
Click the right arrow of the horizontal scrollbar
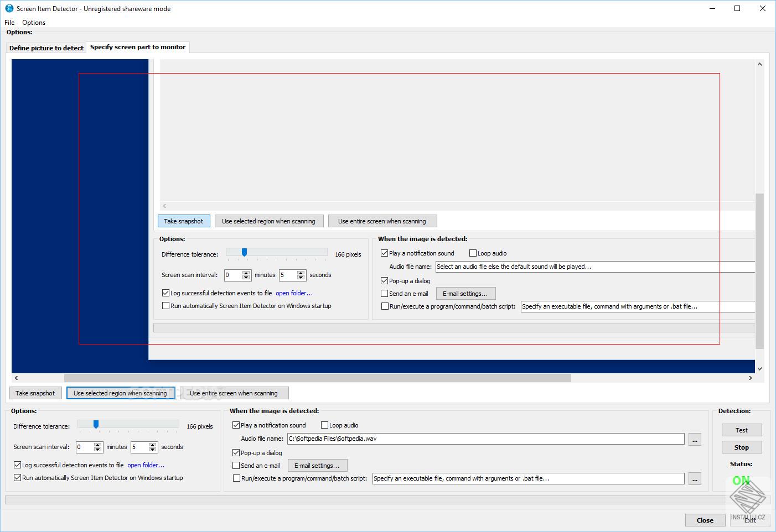[751, 378]
